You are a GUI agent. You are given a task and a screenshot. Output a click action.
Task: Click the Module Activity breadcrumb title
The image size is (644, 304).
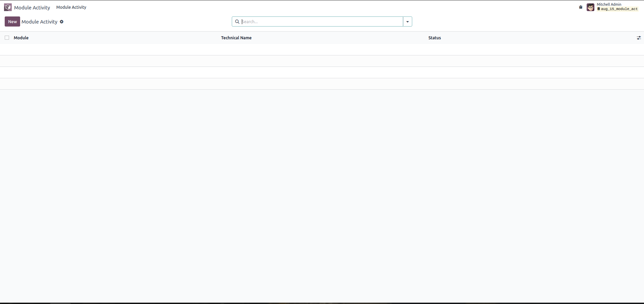(x=39, y=22)
